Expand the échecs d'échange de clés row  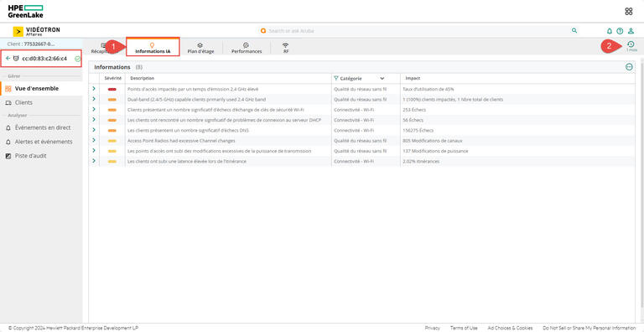click(94, 109)
